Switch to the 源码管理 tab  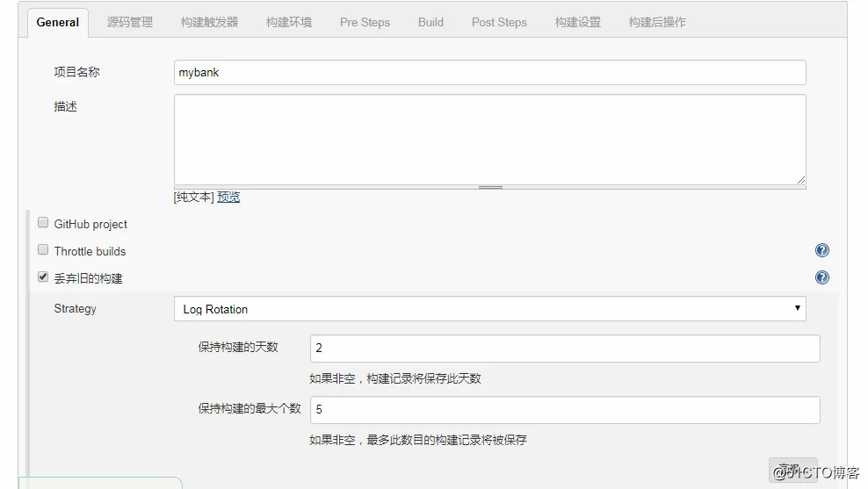coord(130,23)
